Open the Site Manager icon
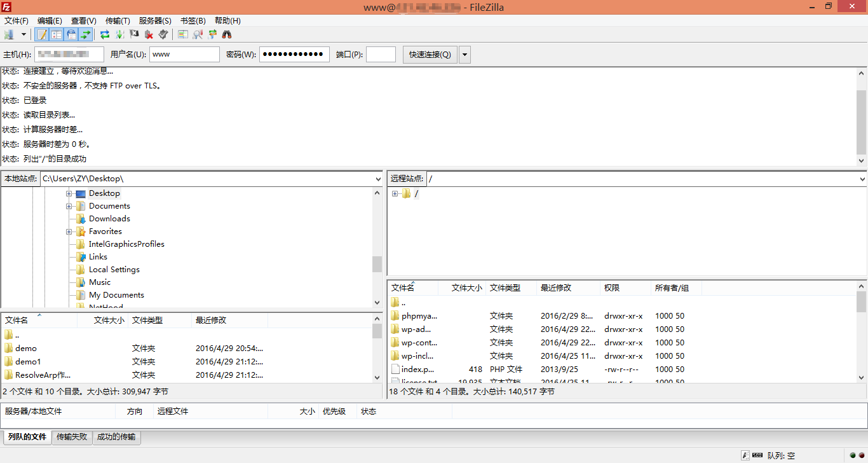Image resolution: width=868 pixels, height=463 pixels. tap(10, 34)
